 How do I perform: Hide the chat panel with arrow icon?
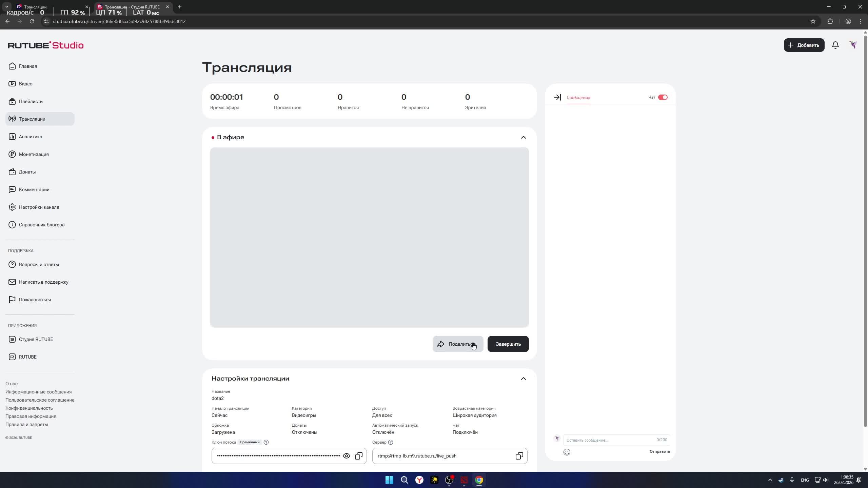click(x=557, y=97)
